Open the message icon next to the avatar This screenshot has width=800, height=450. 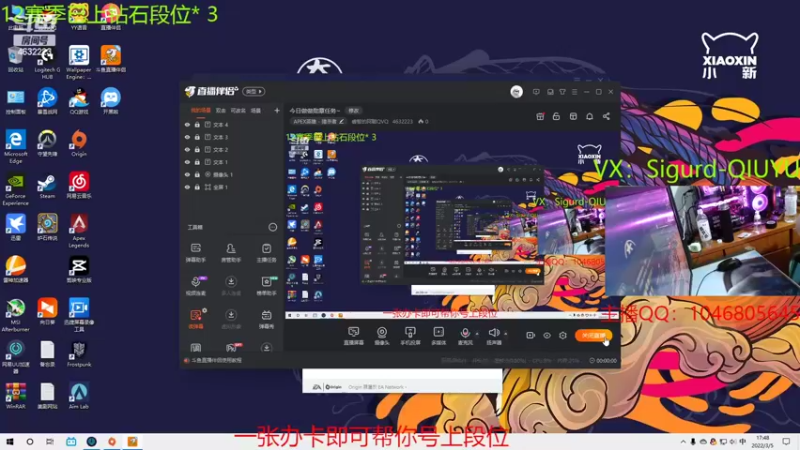[536, 92]
